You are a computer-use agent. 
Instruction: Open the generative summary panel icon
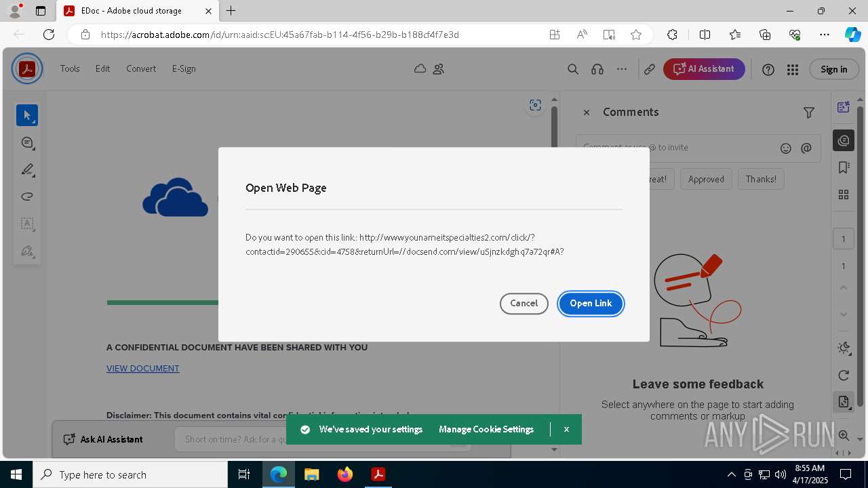tap(844, 107)
